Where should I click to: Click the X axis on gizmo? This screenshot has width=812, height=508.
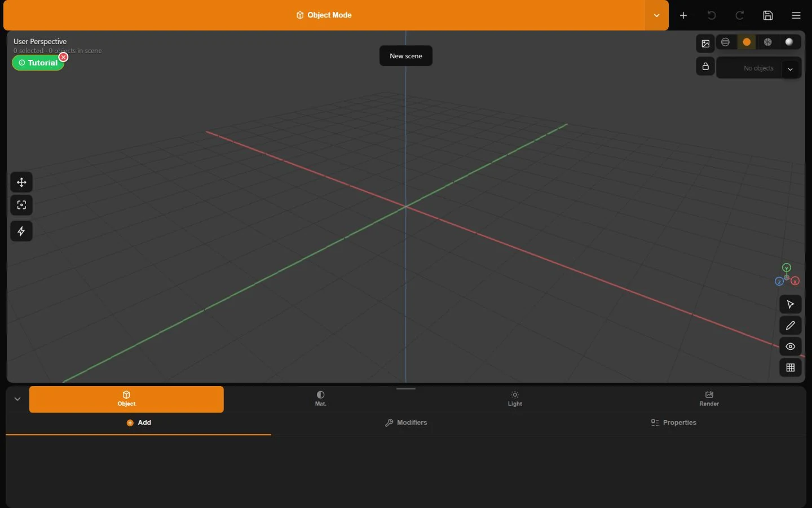pos(795,281)
